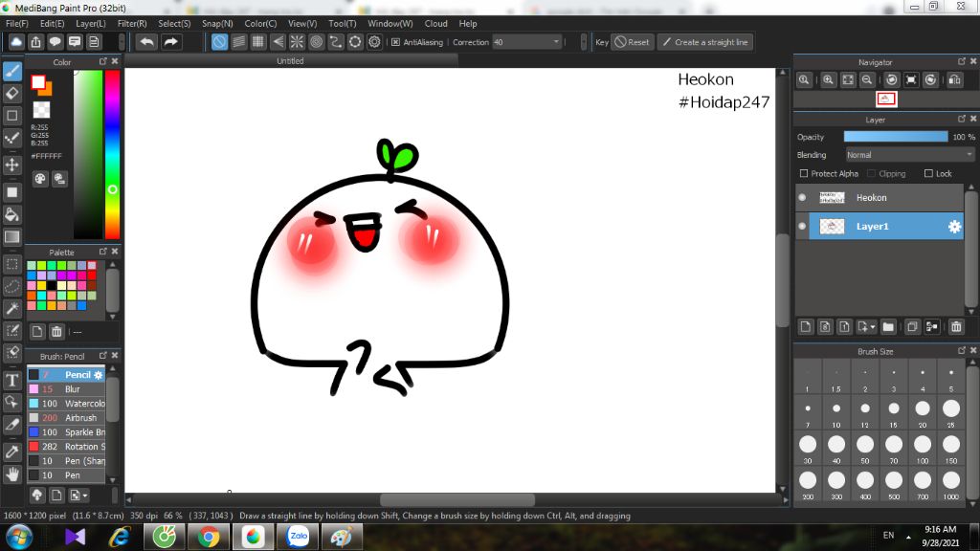Screen dimensions: 980x551
Task: Select the Magic Wand tool
Action: 11,308
